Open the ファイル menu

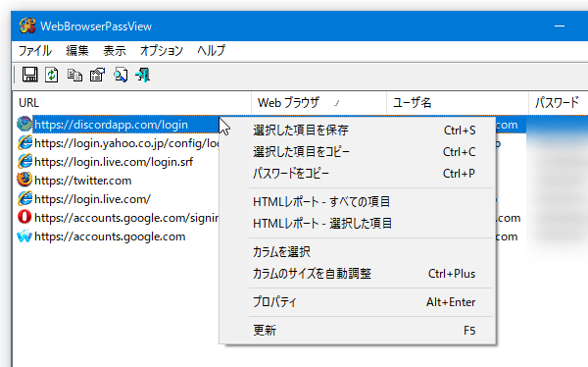click(x=35, y=51)
